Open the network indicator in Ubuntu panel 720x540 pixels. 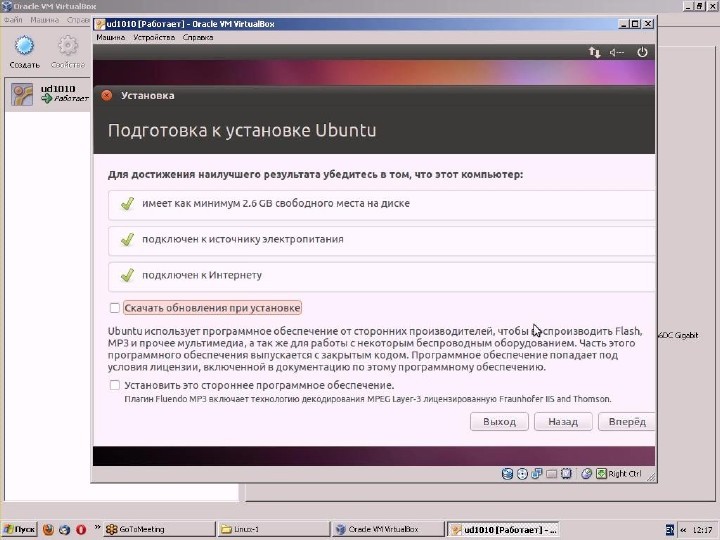(x=594, y=52)
